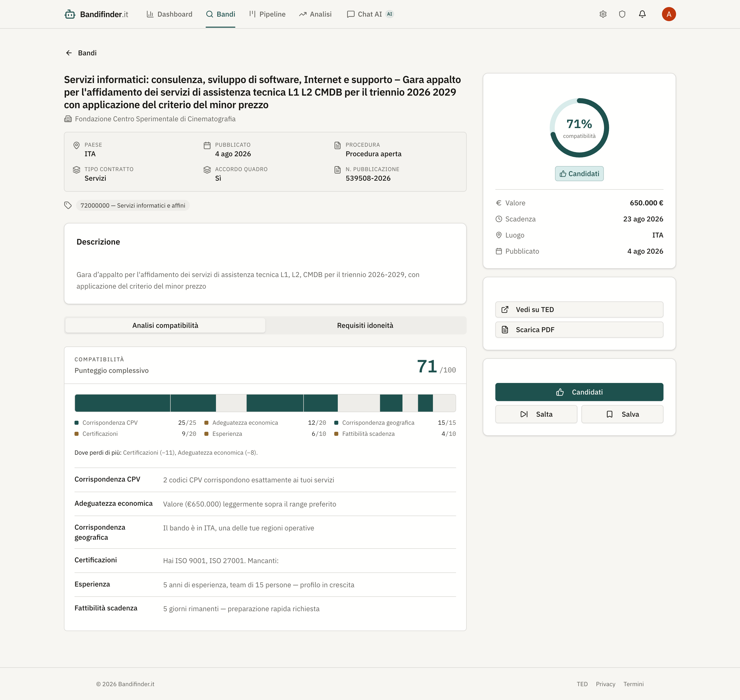
Task: Open notifications bell icon
Action: 642,14
